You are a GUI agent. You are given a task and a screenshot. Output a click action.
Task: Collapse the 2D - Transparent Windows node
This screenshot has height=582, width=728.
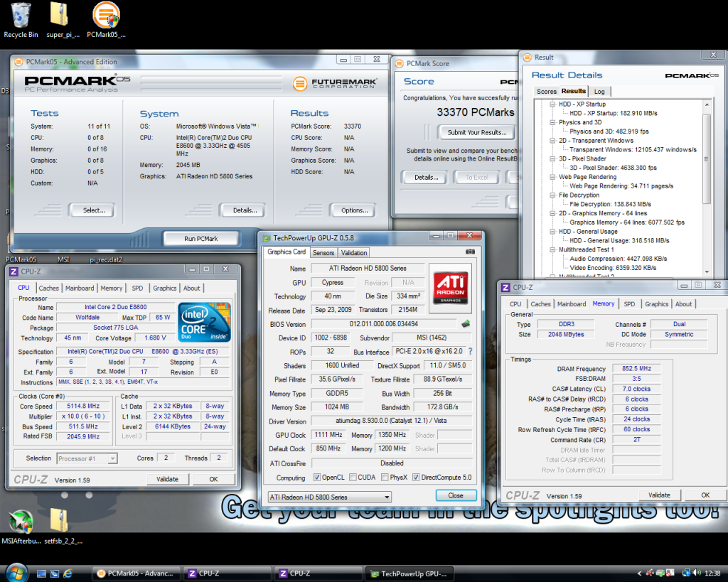552,140
